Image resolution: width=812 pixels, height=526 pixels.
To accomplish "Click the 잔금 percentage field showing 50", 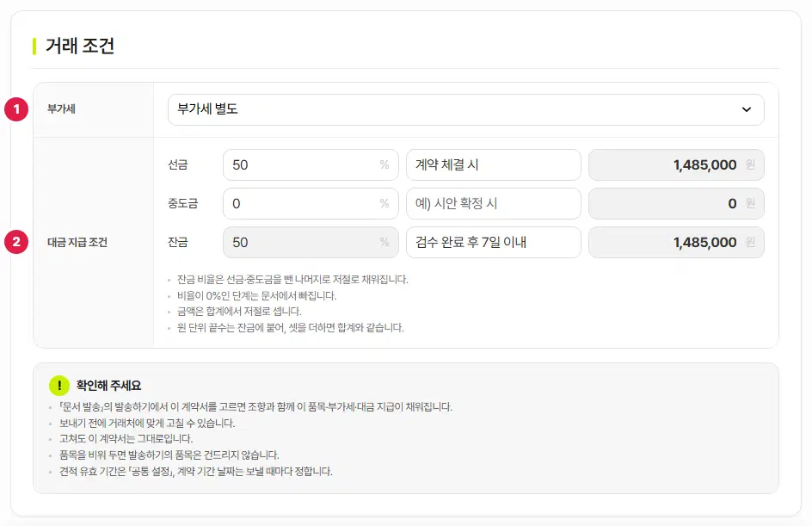I will 311,242.
